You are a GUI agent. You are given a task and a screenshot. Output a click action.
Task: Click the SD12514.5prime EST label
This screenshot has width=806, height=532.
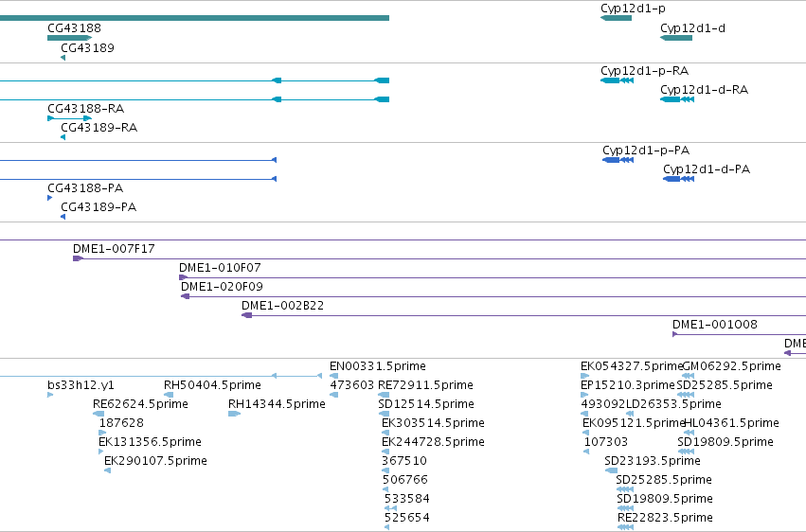tap(426, 404)
